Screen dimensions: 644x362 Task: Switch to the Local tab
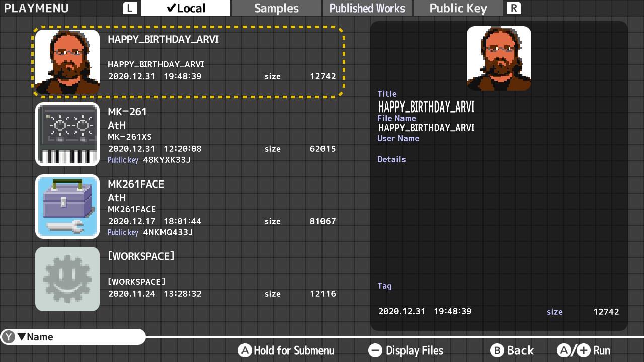(x=186, y=8)
